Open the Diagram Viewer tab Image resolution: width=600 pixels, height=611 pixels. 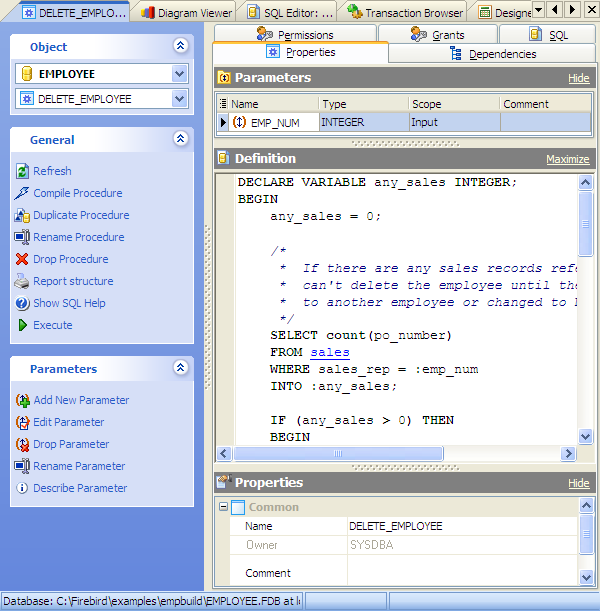coord(187,13)
